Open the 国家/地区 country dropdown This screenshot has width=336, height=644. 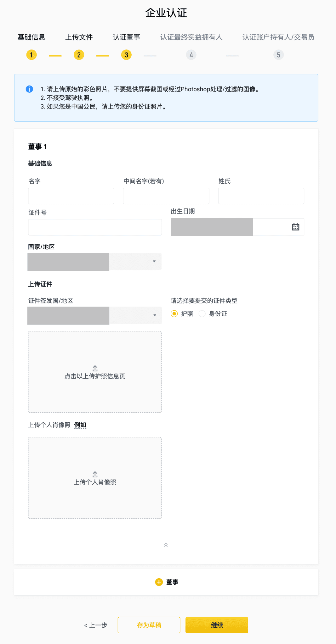tap(154, 261)
